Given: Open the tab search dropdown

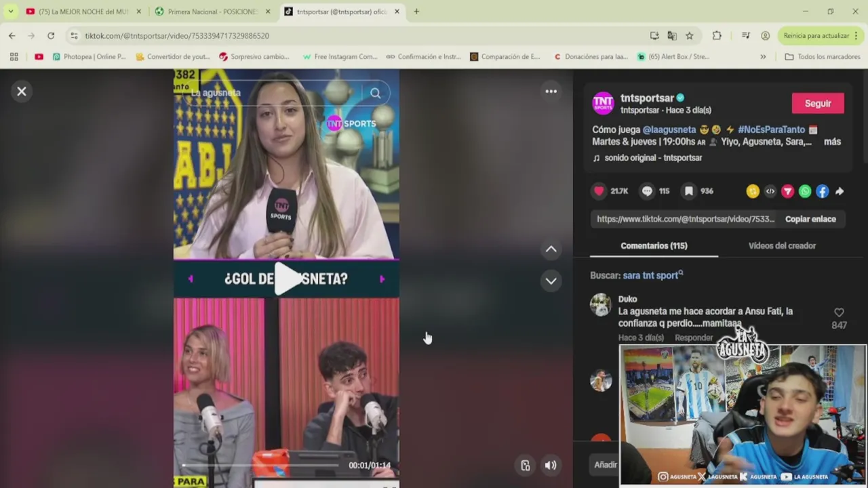Looking at the screenshot, I should (x=10, y=12).
